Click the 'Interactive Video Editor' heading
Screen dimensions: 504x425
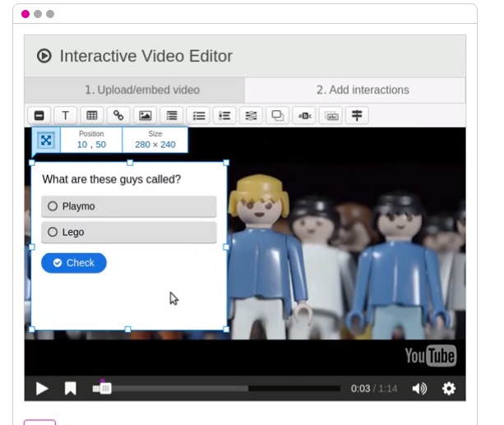146,56
